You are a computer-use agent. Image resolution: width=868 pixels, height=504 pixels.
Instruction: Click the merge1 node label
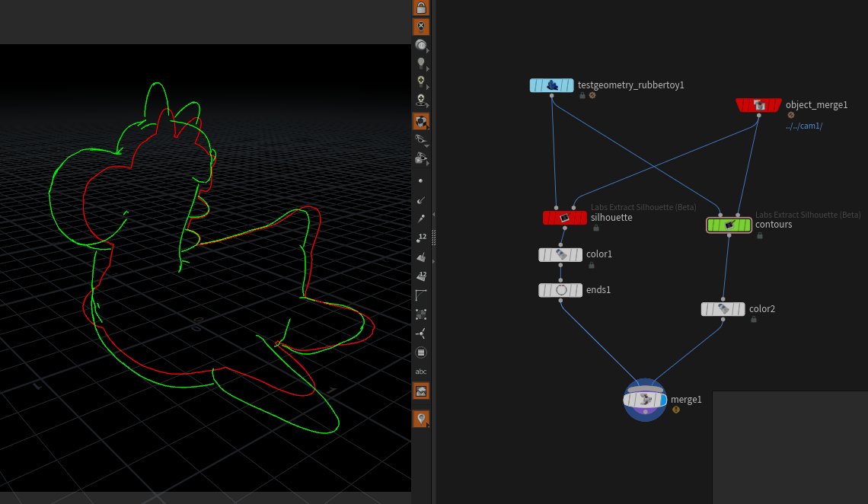coord(686,399)
